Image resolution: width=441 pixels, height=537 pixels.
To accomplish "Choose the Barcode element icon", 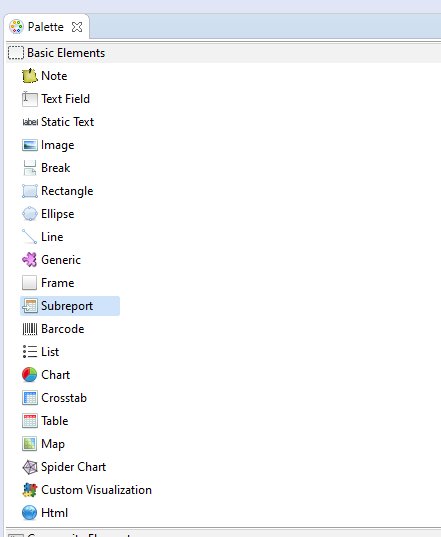I will [x=29, y=329].
